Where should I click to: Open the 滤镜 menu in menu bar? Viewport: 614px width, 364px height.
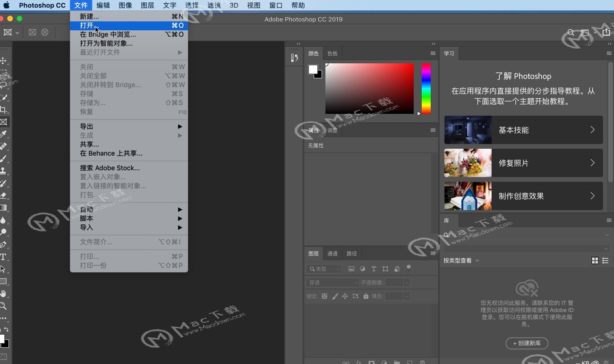click(214, 5)
